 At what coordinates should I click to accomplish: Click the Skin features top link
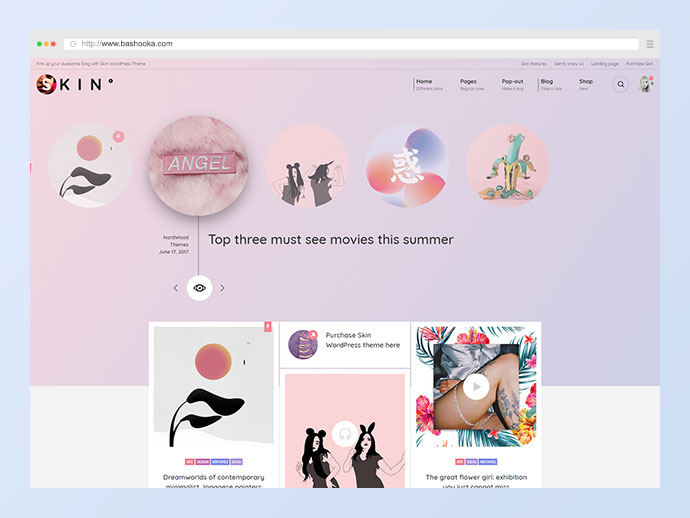click(534, 64)
